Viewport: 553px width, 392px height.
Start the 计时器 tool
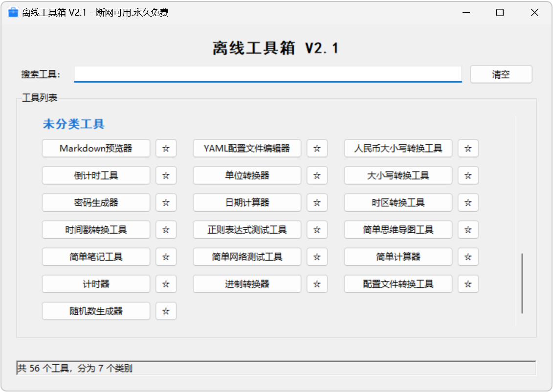pos(96,284)
